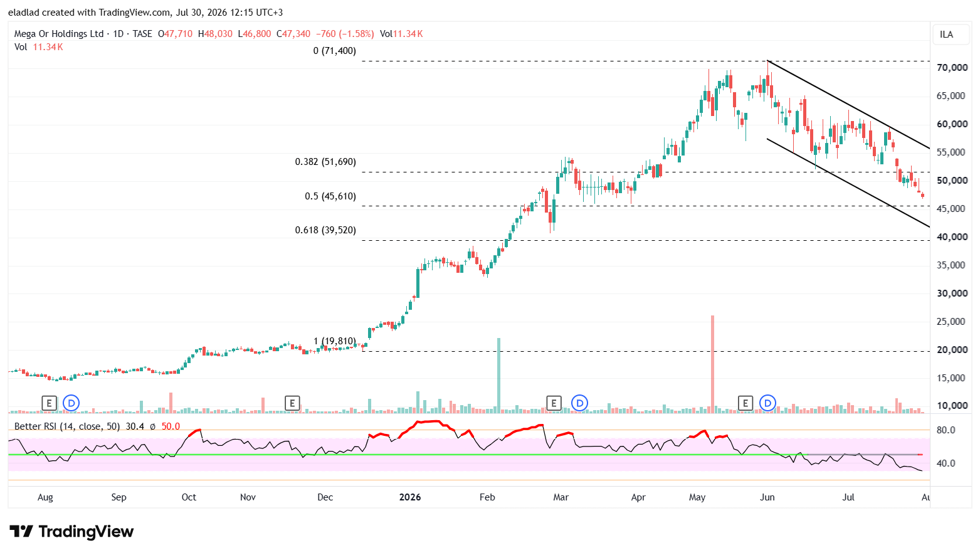Image resolution: width=980 pixels, height=555 pixels.
Task: Click the 30,000 price axis label
Action: [x=952, y=293]
